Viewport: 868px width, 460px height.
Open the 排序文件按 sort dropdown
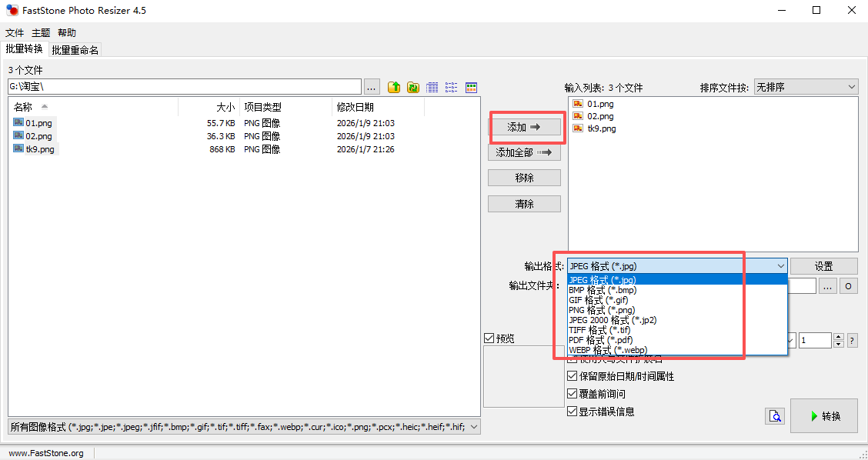point(806,87)
